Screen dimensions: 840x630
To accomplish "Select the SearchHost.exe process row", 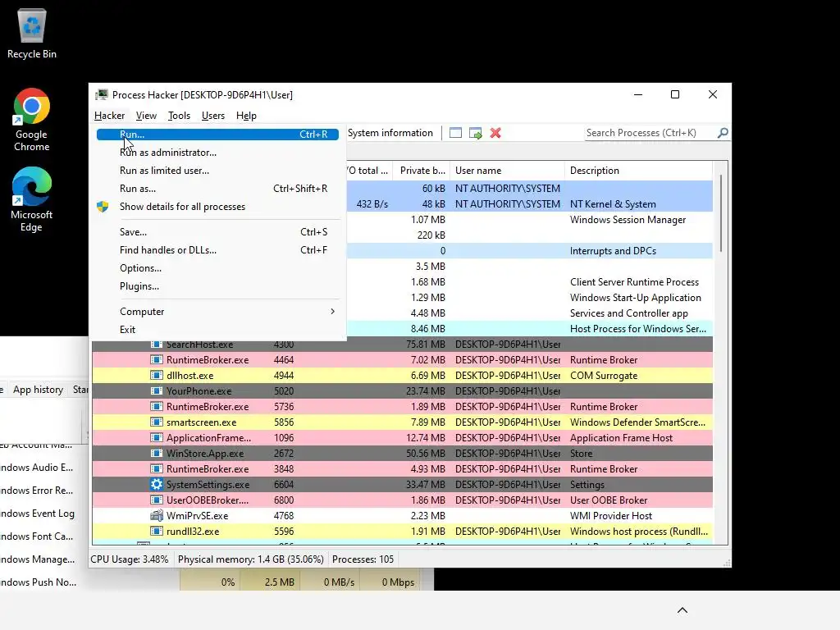I will click(x=402, y=344).
